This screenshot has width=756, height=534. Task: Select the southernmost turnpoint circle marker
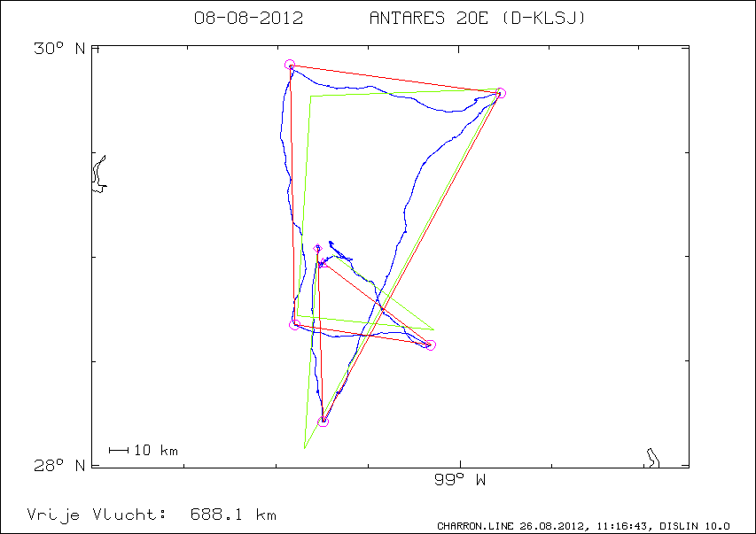323,422
